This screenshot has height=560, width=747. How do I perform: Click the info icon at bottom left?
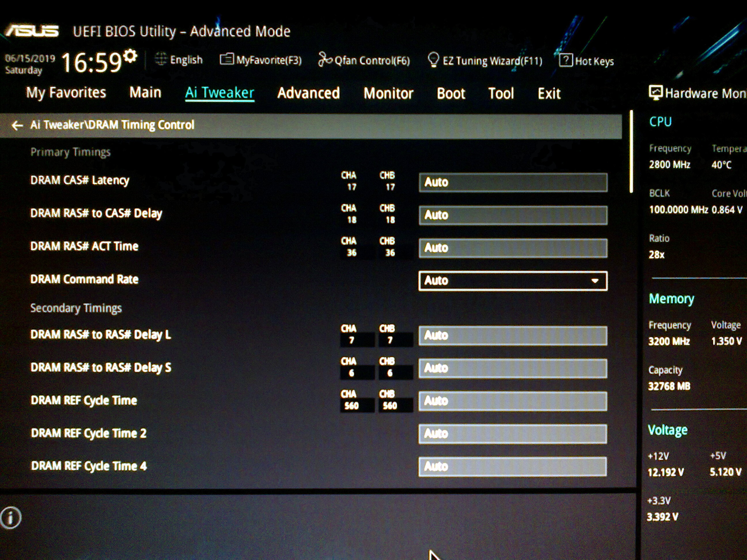11,517
